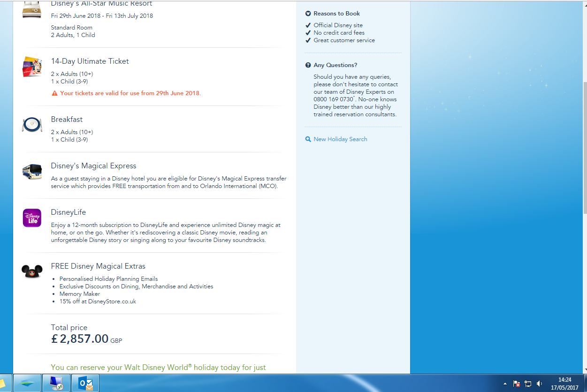
Task: Click the total price £2,857.00
Action: [x=80, y=339]
